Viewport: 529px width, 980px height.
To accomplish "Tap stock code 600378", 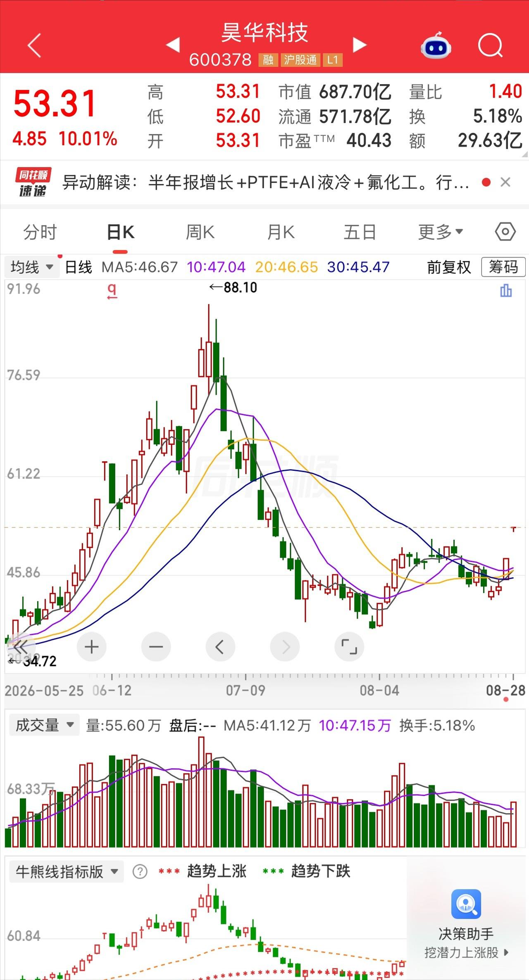I will [x=220, y=60].
